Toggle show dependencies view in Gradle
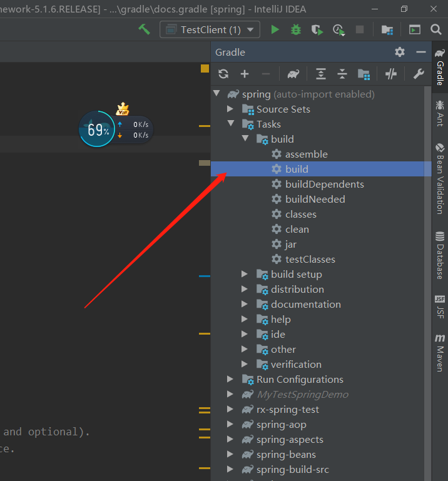448x481 pixels. coord(364,74)
